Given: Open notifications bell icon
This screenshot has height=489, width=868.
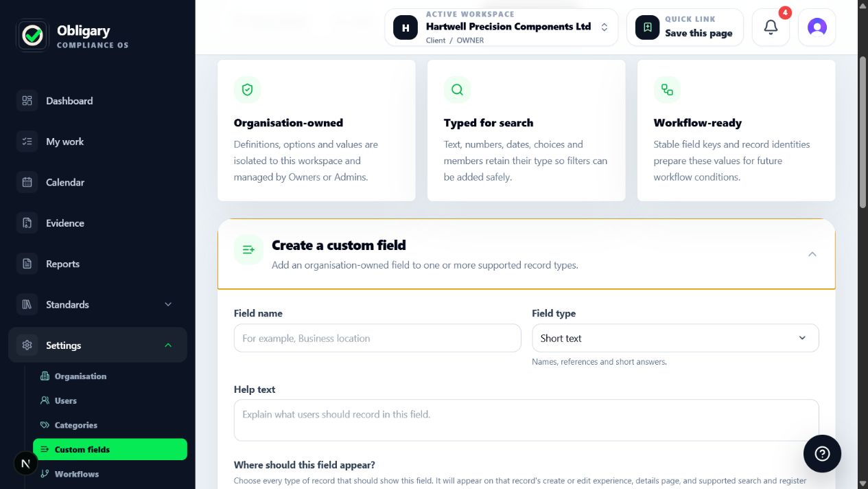Looking at the screenshot, I should point(771,27).
